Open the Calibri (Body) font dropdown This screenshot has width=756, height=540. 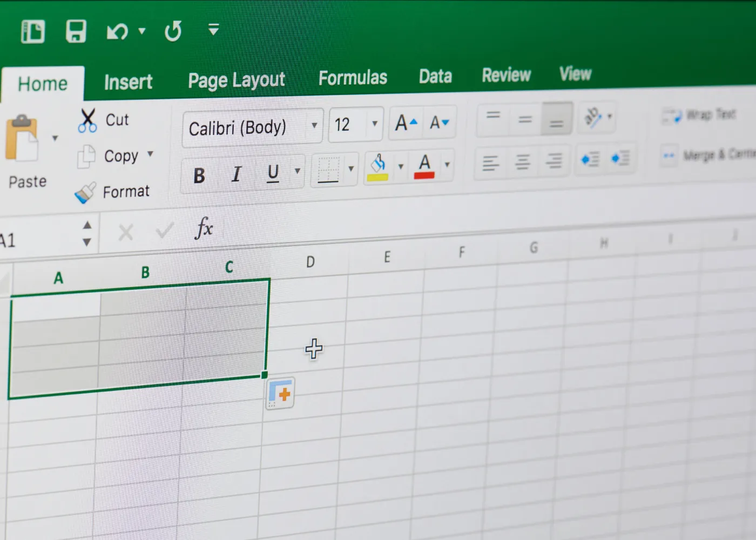point(314,126)
